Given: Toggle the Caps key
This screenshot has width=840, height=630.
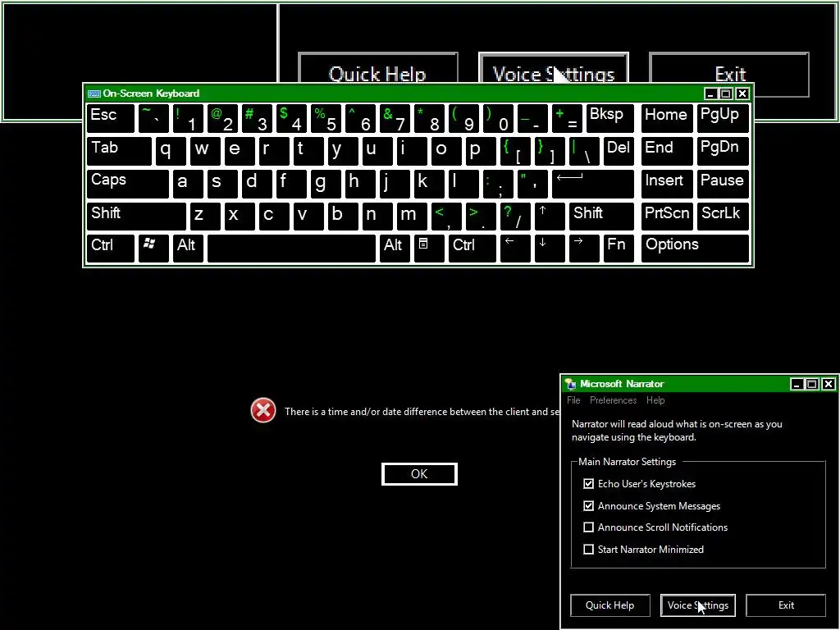Looking at the screenshot, I should click(x=127, y=184).
